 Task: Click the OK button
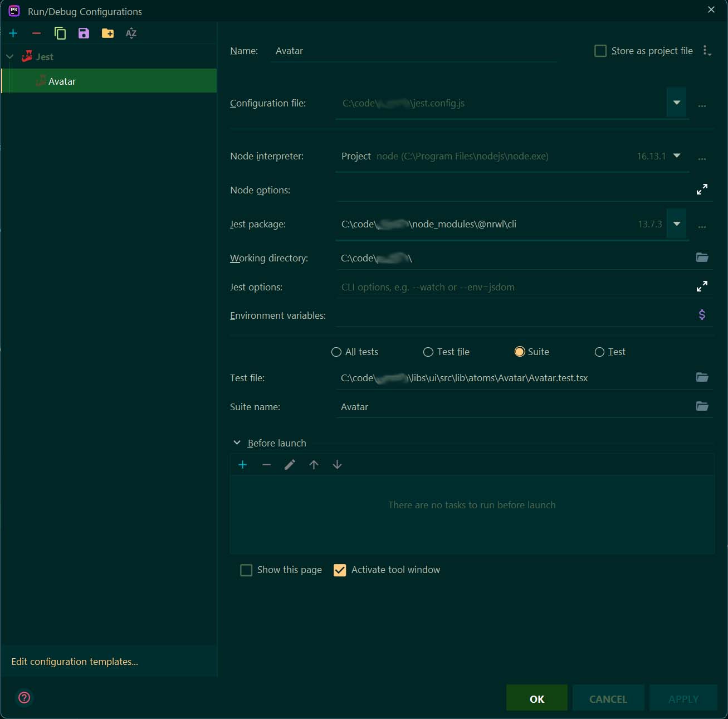coord(536,699)
